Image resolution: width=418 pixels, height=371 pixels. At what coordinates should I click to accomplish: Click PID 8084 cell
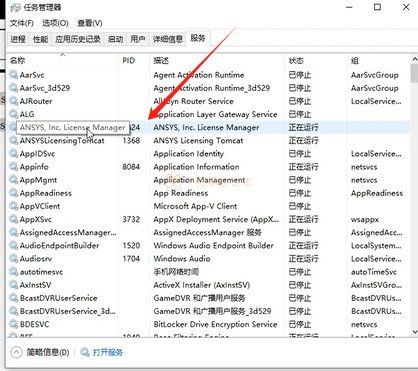[x=131, y=167]
